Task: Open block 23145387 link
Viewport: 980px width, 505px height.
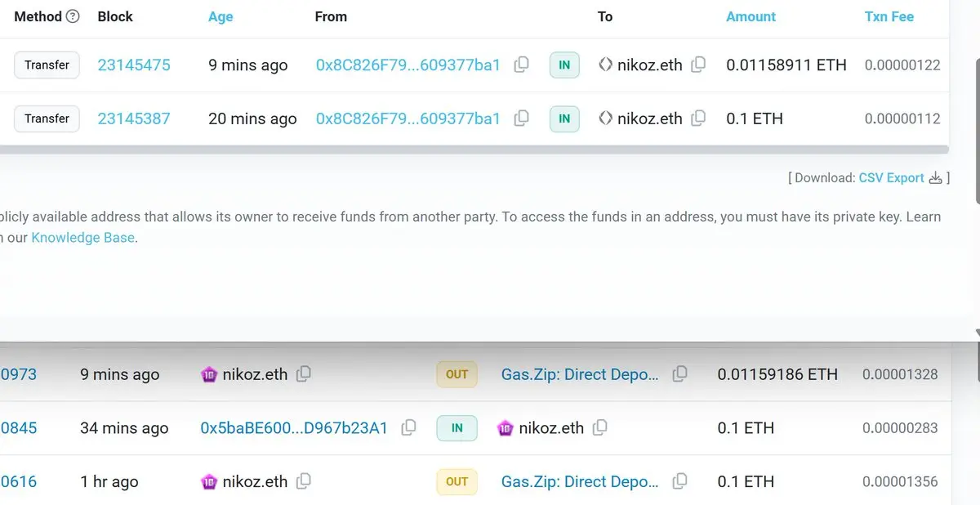Action: click(134, 118)
